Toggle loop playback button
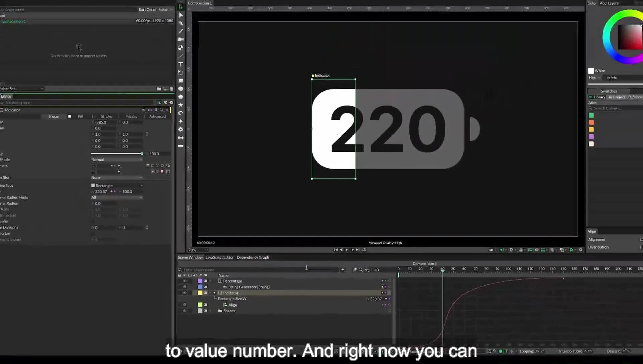The height and width of the screenshot is (364, 643). [x=364, y=250]
